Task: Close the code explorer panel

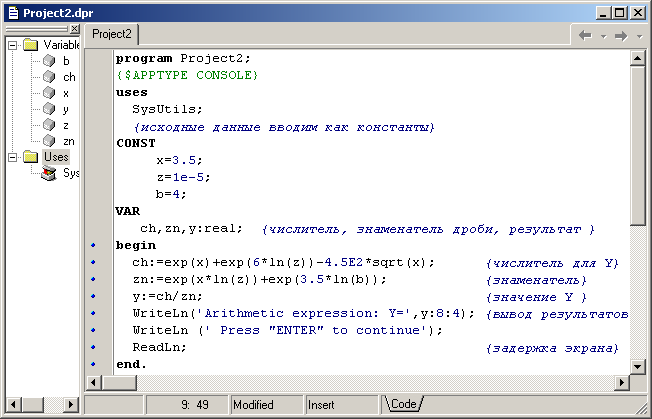Action: 74,29
